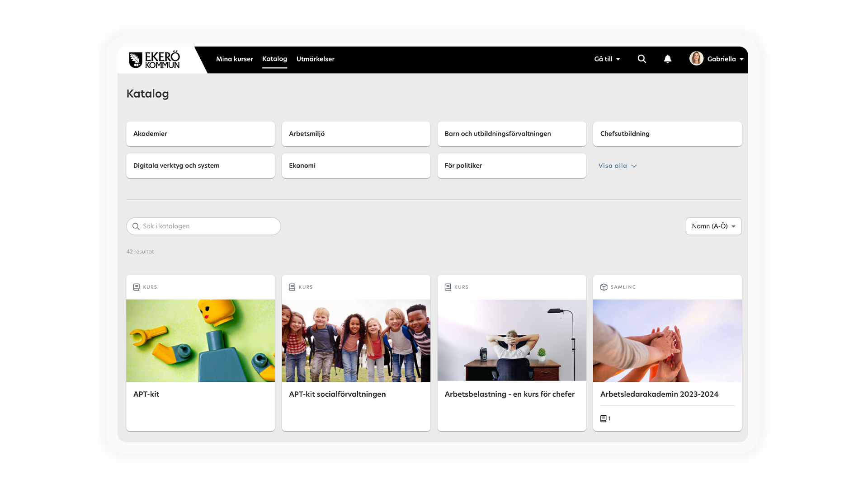Click Arbetsbelastning - en kurs för chefer title

click(x=509, y=394)
